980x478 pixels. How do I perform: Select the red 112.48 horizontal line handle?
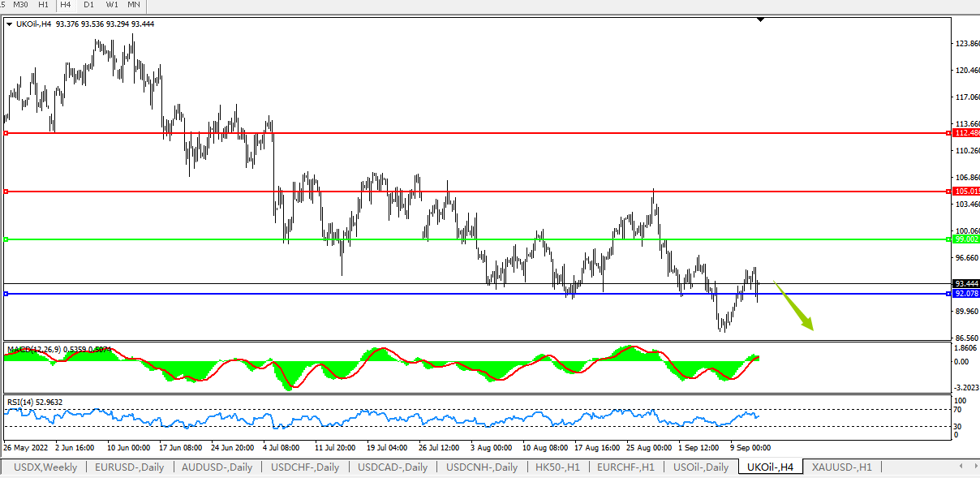tap(6, 133)
